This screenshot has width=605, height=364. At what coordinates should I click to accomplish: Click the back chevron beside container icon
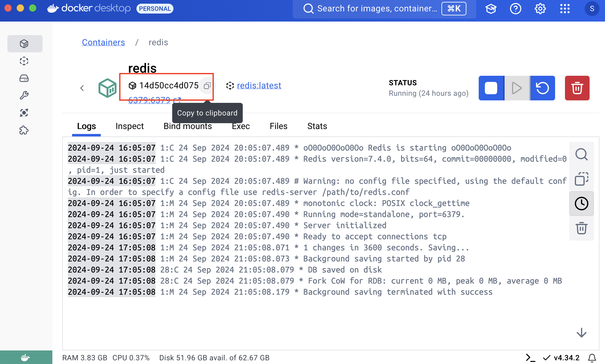[82, 88]
